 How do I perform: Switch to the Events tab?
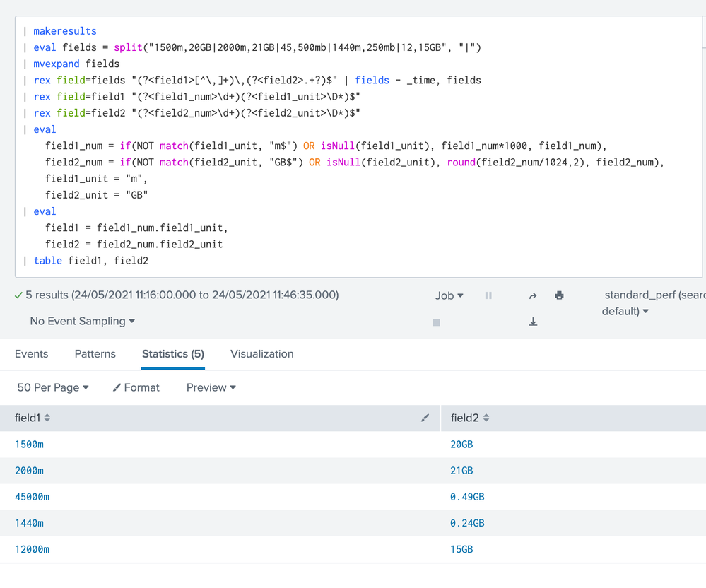[x=32, y=354]
